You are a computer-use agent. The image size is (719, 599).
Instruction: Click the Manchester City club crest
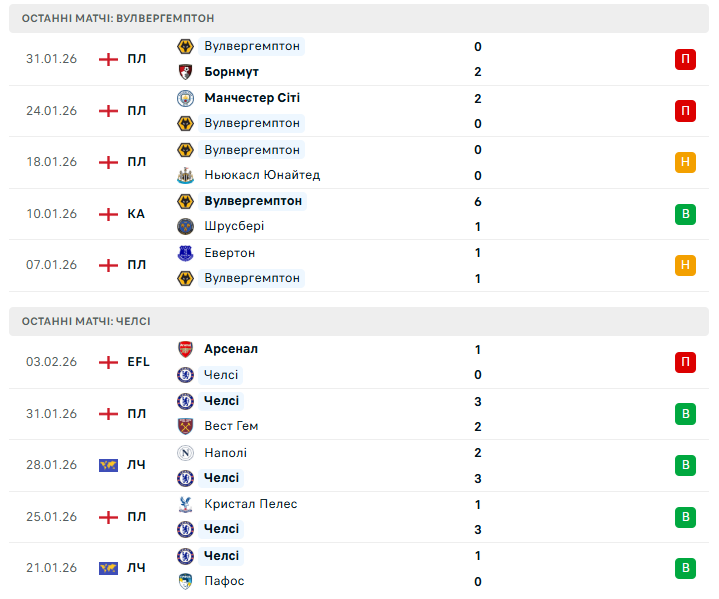[185, 98]
